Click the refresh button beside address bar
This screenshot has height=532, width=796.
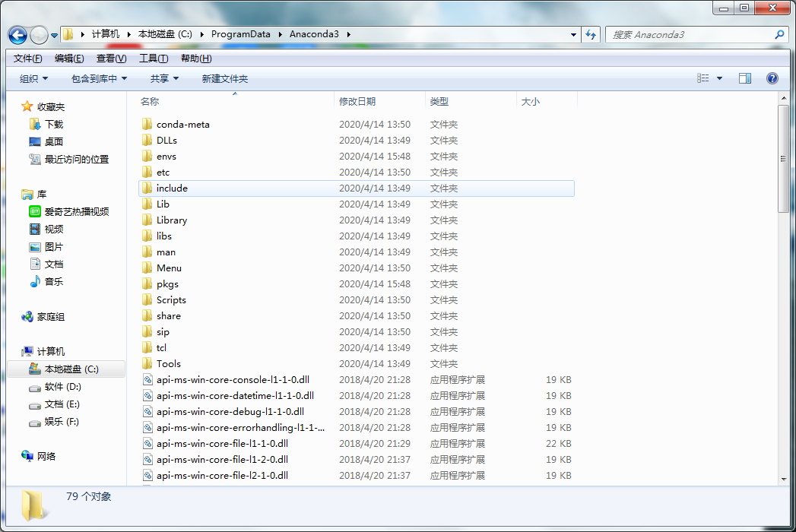[x=591, y=34]
